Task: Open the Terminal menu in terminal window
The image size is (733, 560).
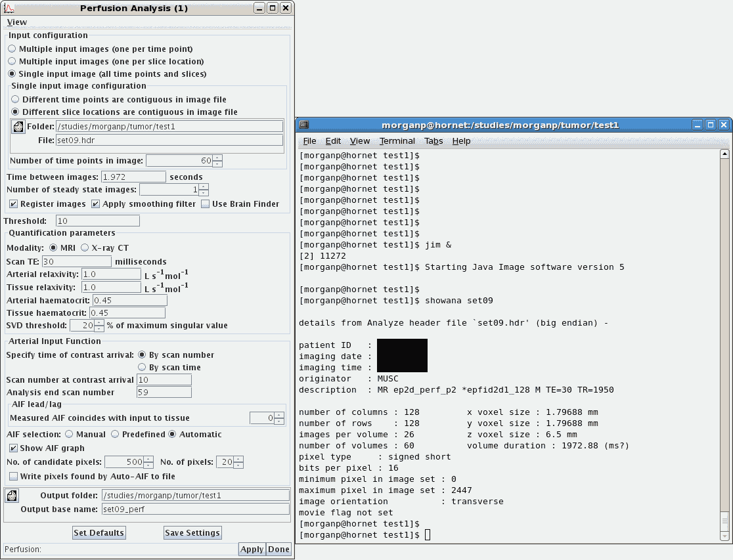Action: pos(397,141)
